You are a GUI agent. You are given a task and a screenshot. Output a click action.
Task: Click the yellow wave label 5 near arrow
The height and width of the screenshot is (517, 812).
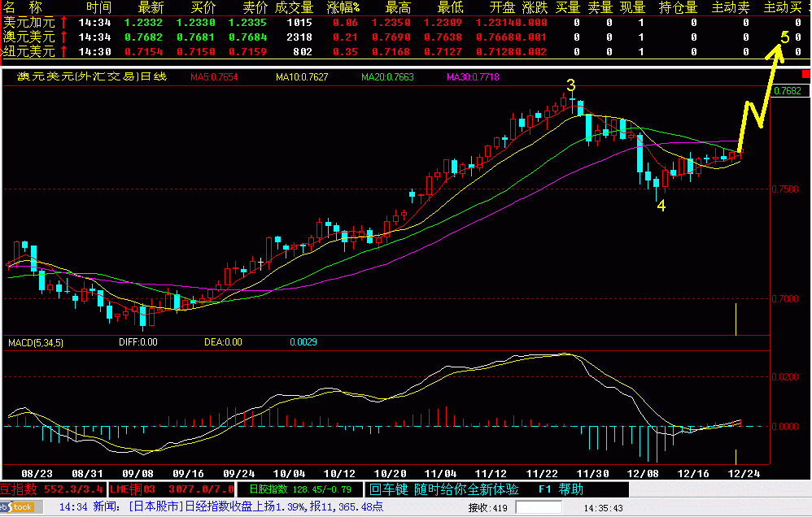tap(784, 37)
